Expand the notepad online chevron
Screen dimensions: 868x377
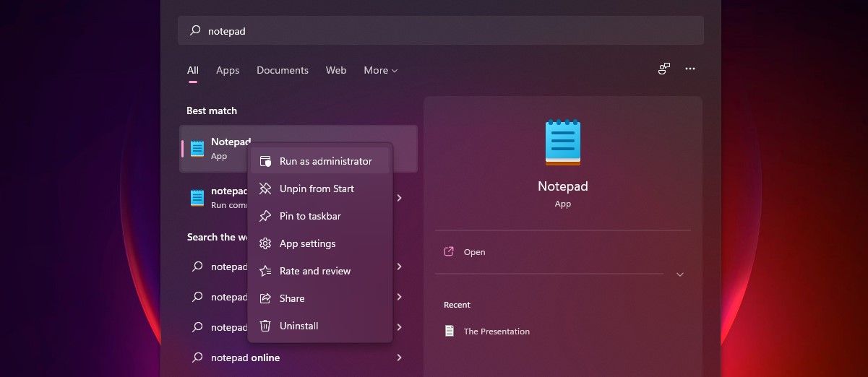tap(399, 357)
